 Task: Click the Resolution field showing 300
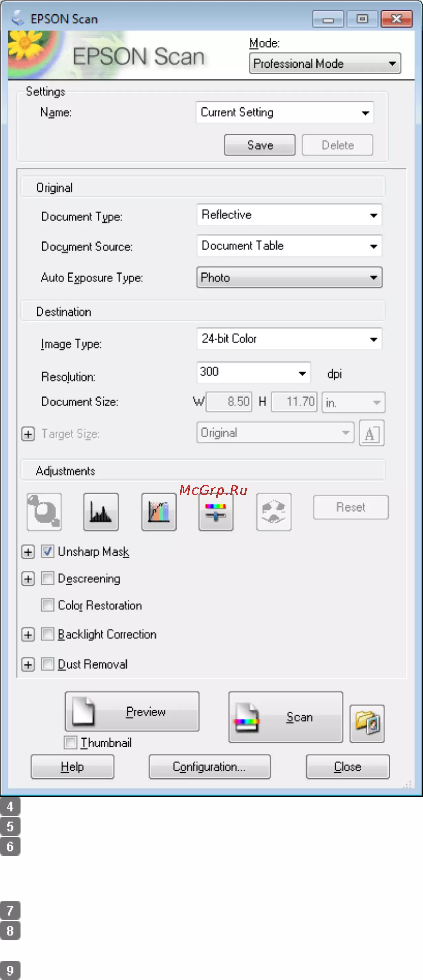(x=254, y=372)
